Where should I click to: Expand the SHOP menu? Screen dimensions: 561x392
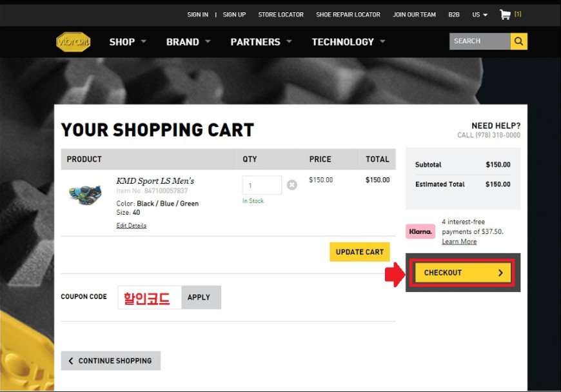pyautogui.click(x=128, y=42)
